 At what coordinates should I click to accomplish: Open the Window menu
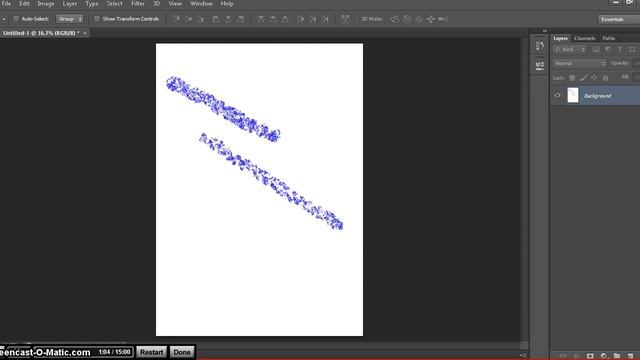201,4
